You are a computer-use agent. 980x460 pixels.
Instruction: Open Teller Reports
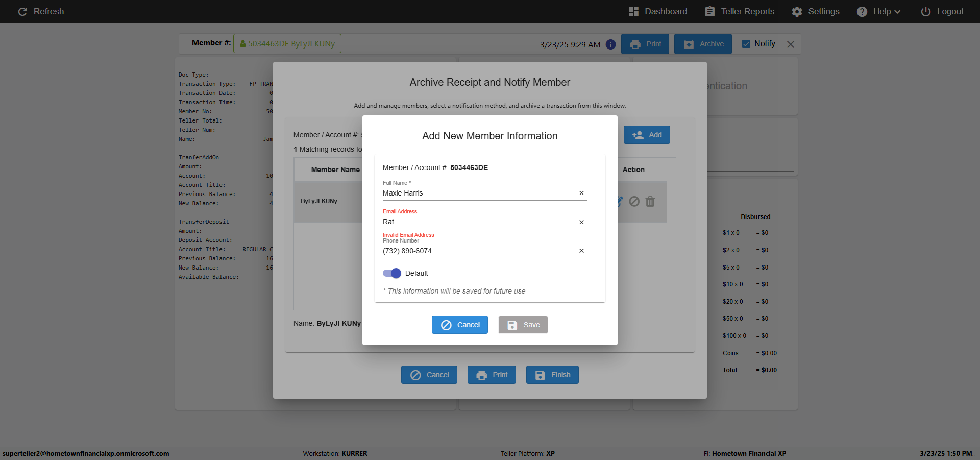(740, 11)
